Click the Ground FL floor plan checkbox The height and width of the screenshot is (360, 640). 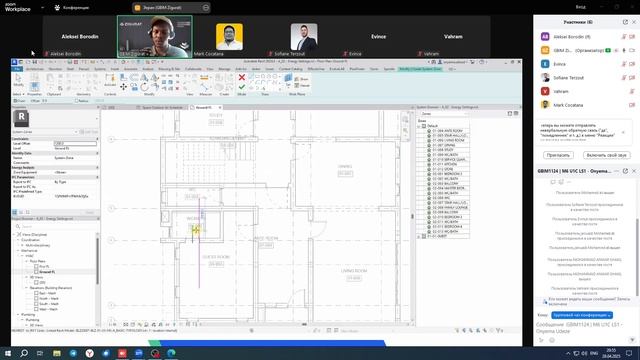[36, 272]
